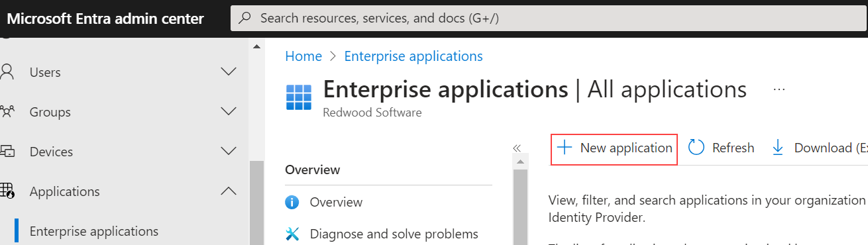868x245 pixels.
Task: Click the New application button
Action: (614, 148)
